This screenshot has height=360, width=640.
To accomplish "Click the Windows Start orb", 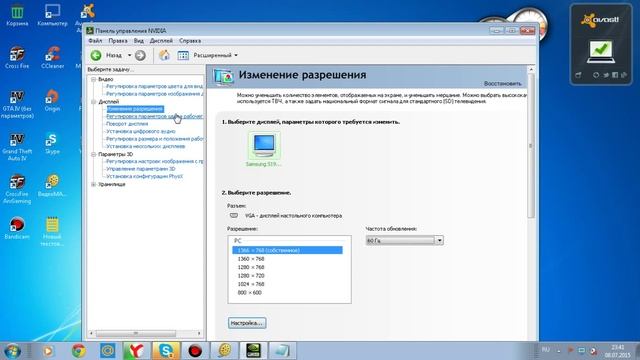I will [12, 351].
